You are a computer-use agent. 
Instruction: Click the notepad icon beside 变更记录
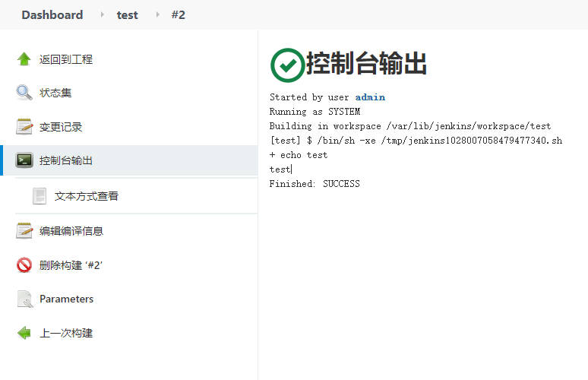point(24,127)
